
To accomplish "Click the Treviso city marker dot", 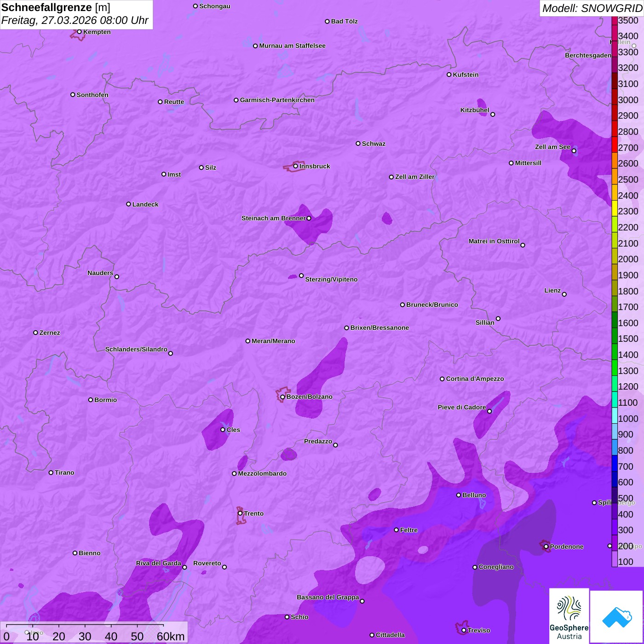I will point(464,630).
